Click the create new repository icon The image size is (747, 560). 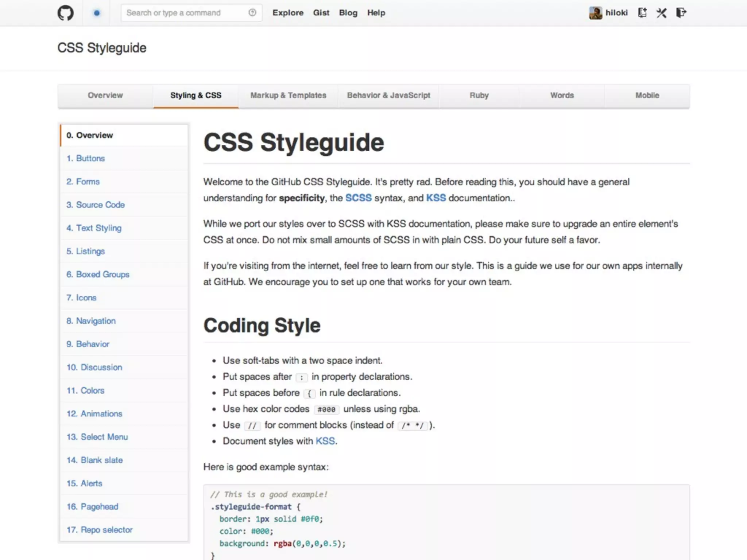642,13
